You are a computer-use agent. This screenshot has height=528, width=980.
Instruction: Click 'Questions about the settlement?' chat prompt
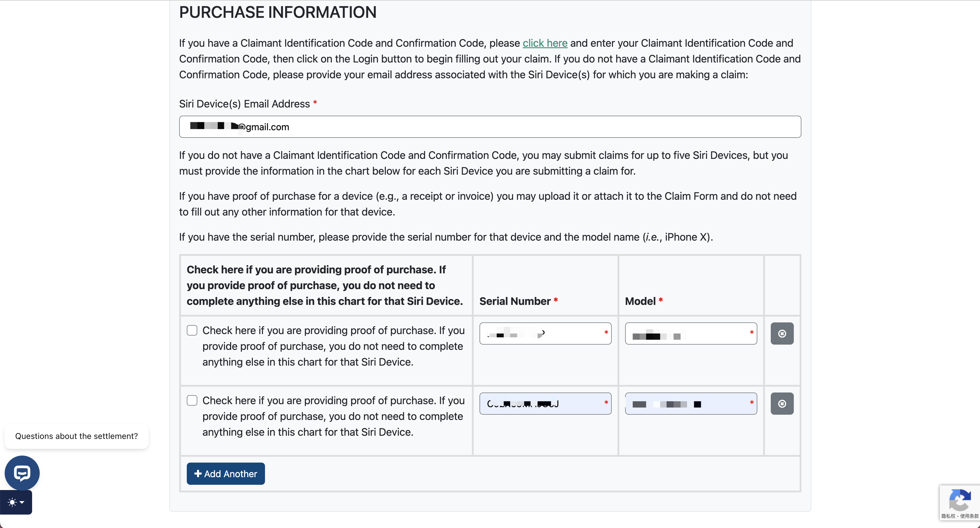(x=76, y=436)
